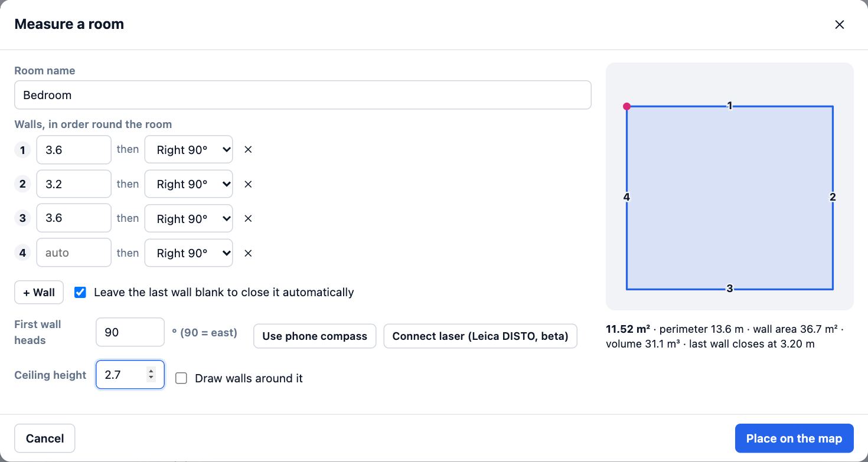868x462 pixels.
Task: Enable Draw walls around it checkbox
Action: tap(181, 378)
